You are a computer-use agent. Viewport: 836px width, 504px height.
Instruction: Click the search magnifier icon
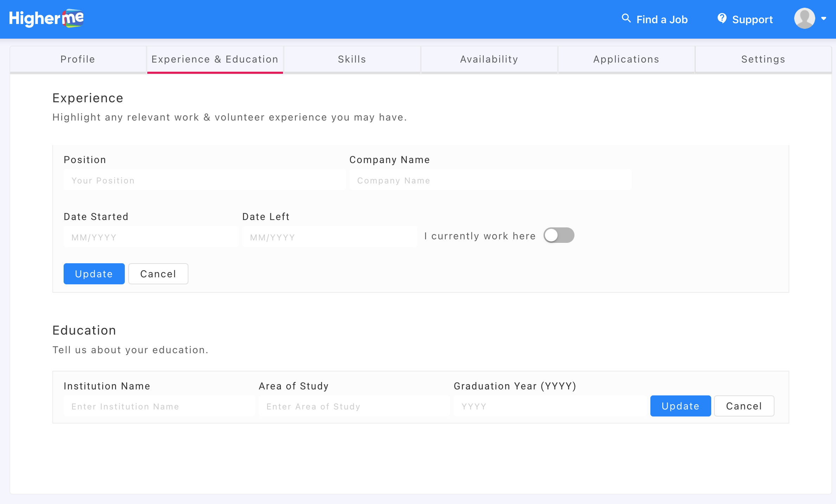pyautogui.click(x=626, y=18)
